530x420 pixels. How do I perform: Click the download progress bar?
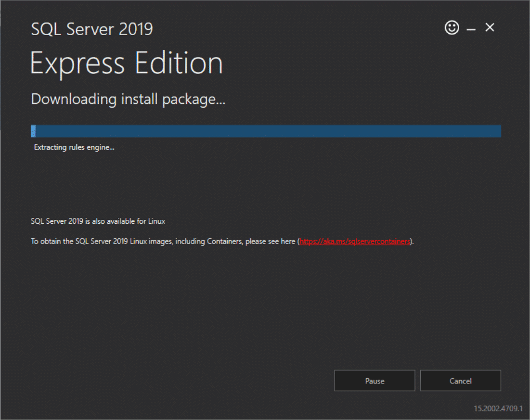tap(266, 131)
